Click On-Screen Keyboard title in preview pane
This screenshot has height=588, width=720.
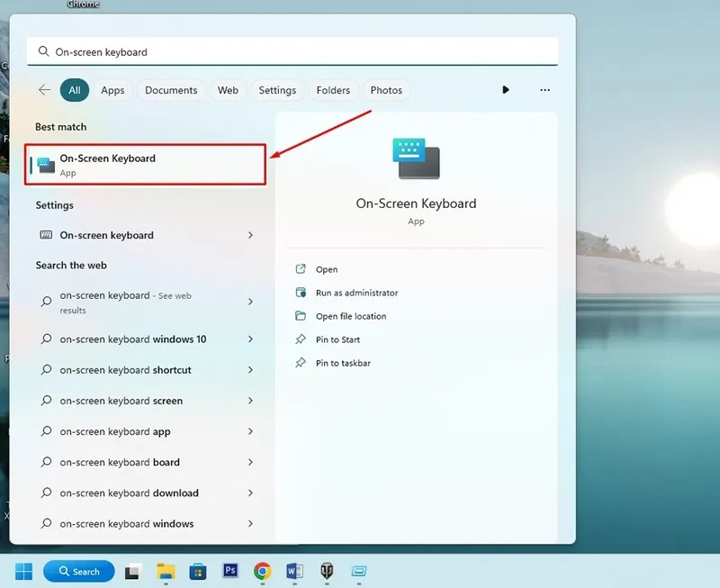[x=416, y=204]
